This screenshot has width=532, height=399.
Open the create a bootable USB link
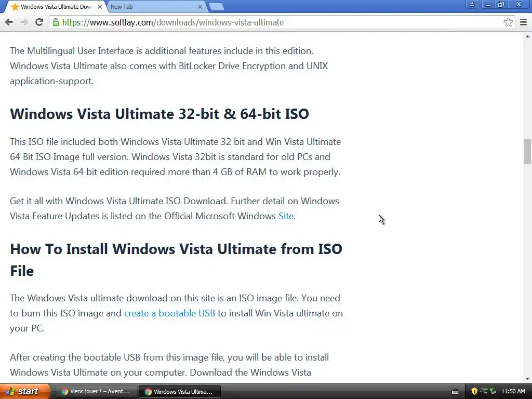point(170,313)
